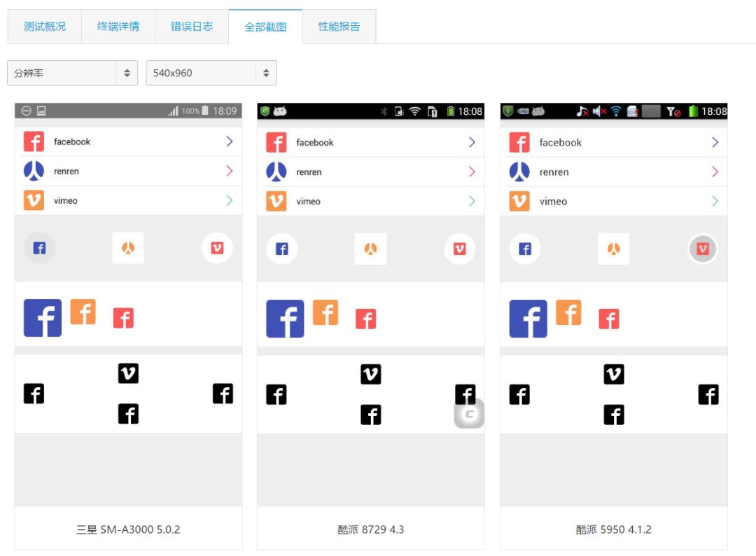The height and width of the screenshot is (556, 756).
Task: Click 'facebook' label in 酷派 8729 screenshot
Action: 315,143
